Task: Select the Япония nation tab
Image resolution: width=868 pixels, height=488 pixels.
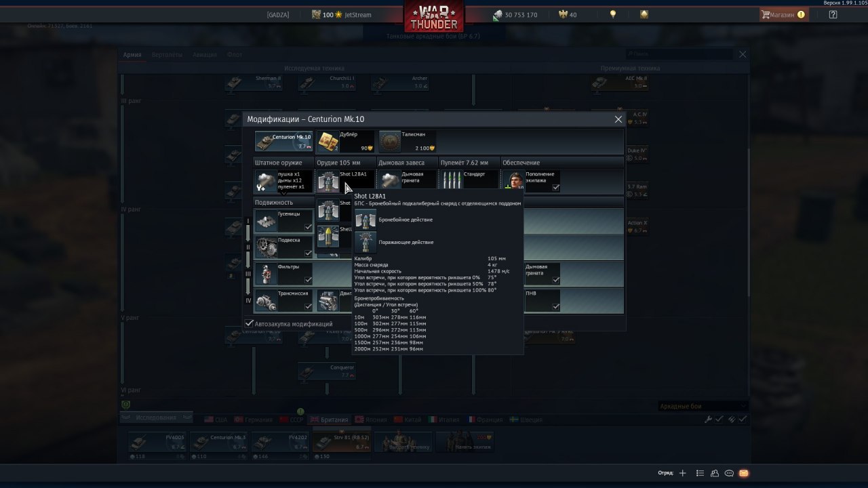Action: click(x=371, y=420)
